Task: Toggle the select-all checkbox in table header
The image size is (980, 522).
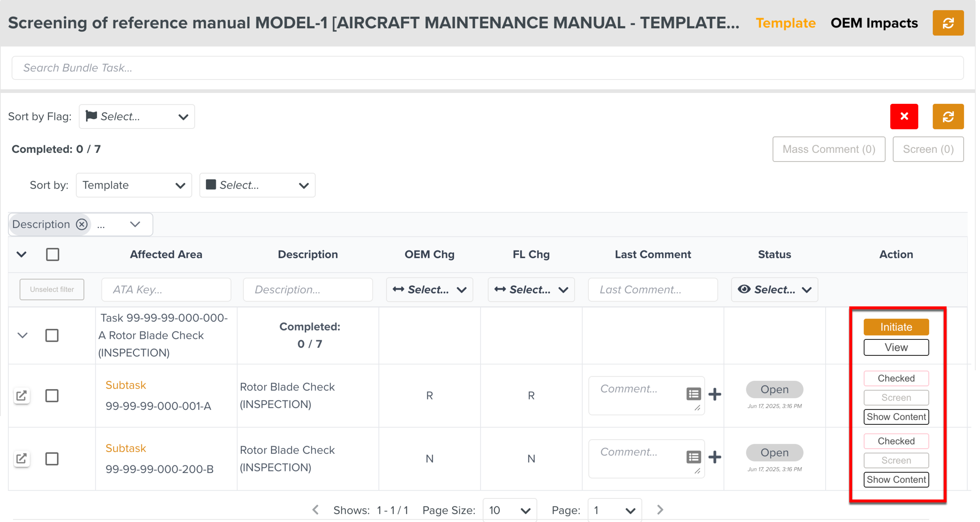Action: tap(53, 254)
